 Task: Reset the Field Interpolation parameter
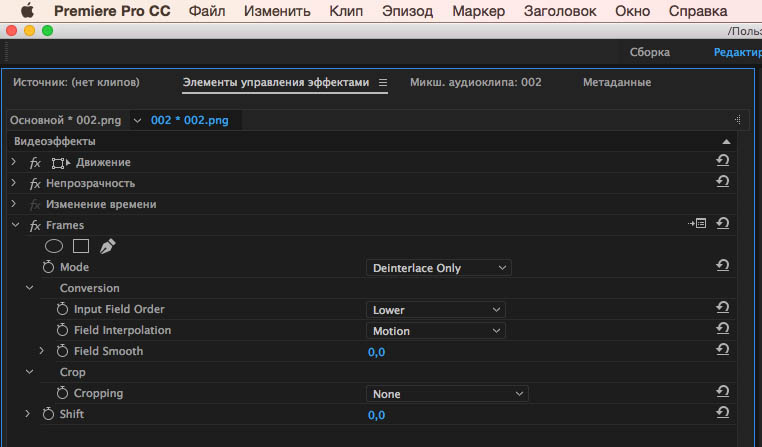click(723, 328)
